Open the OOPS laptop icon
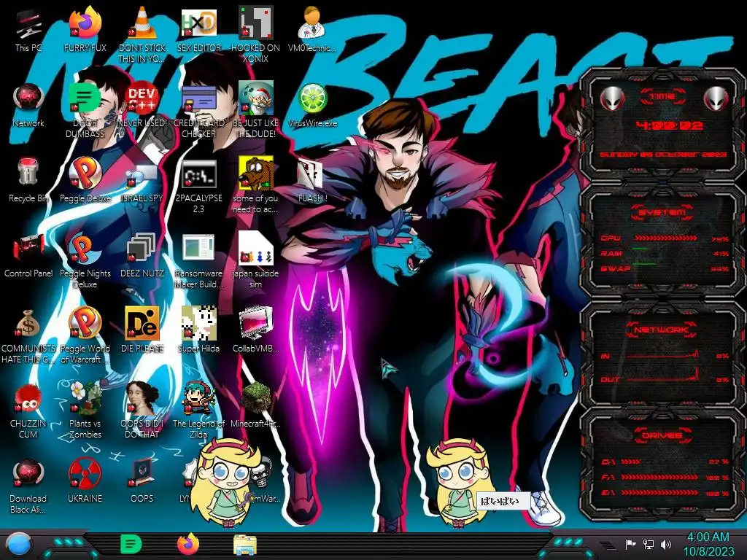This screenshot has height=560, width=747. [x=142, y=474]
